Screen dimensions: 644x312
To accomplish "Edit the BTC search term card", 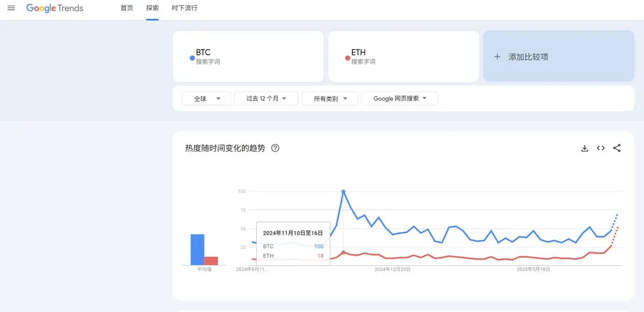I will pos(249,56).
